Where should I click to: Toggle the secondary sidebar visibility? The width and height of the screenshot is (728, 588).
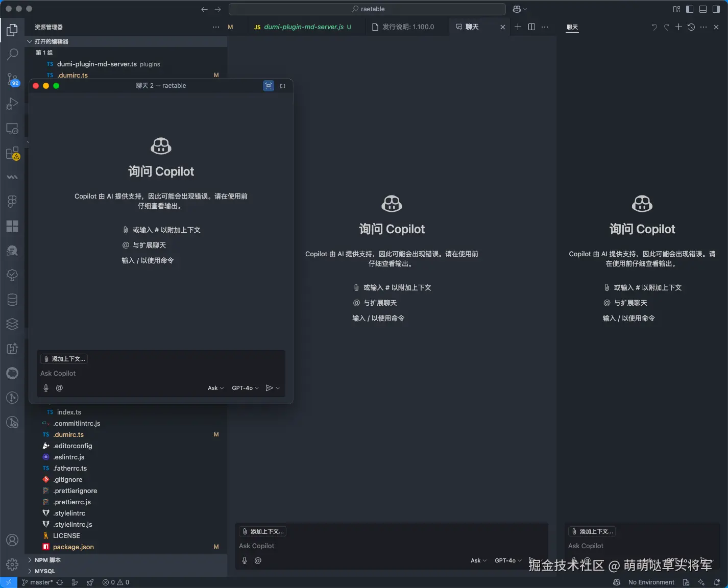pyautogui.click(x=716, y=9)
